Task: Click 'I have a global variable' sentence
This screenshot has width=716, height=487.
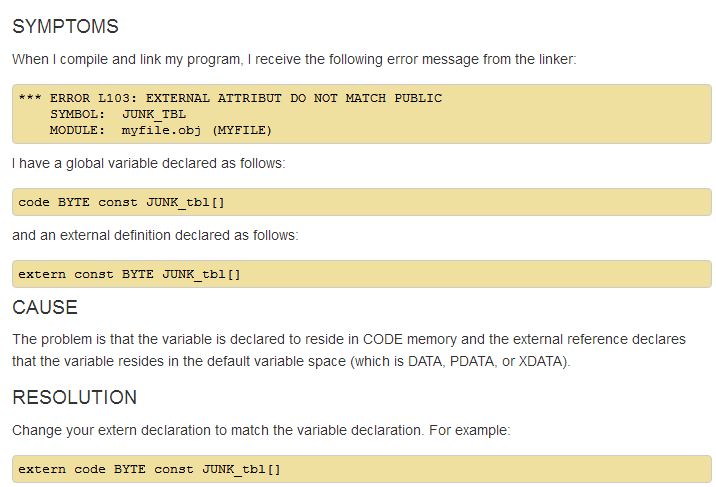Action: point(148,163)
